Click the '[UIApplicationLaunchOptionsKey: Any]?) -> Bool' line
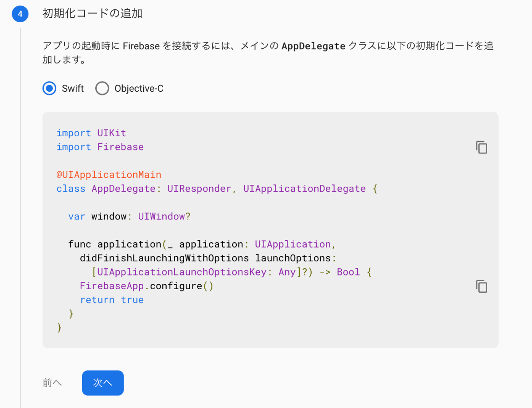 (231, 272)
